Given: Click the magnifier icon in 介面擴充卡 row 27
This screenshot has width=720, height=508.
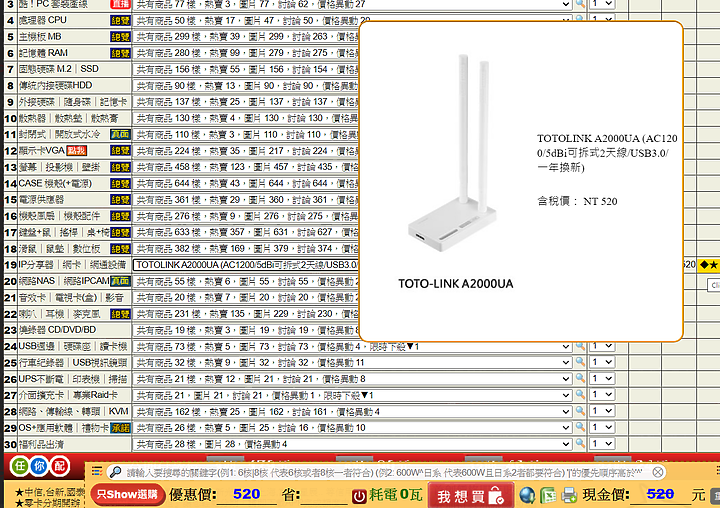Looking at the screenshot, I should point(580,394).
